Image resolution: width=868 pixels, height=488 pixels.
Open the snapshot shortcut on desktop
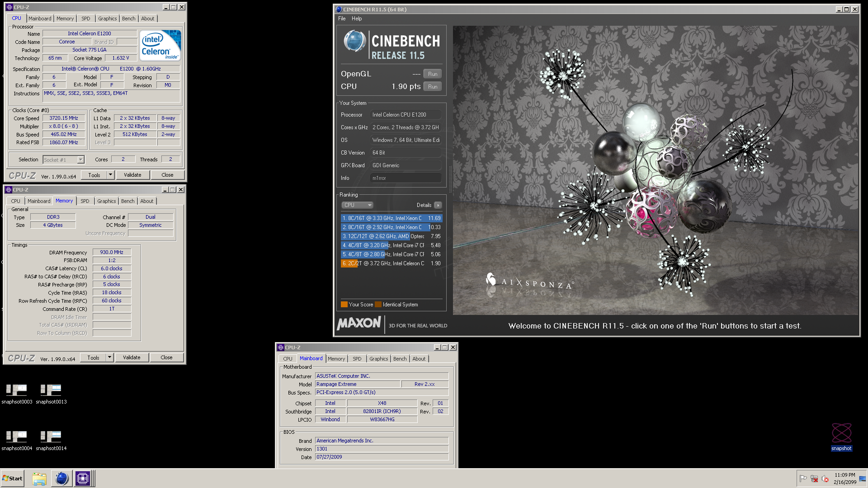coord(841,436)
